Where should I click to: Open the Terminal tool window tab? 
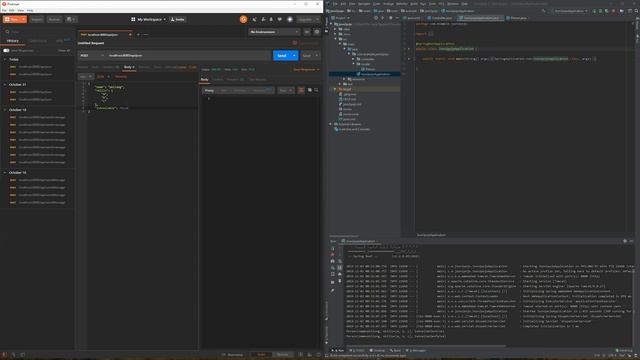pyautogui.click(x=378, y=351)
